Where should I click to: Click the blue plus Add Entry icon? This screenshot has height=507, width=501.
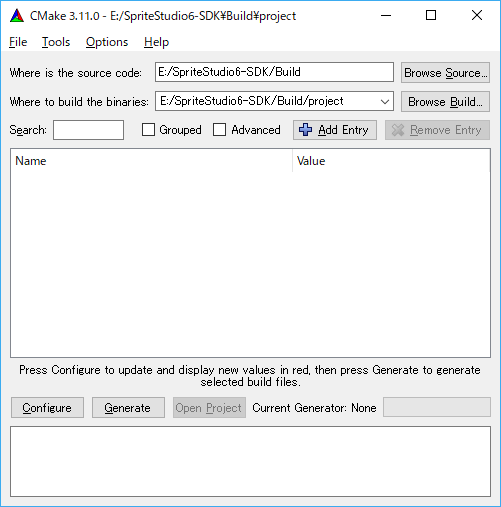pos(305,130)
